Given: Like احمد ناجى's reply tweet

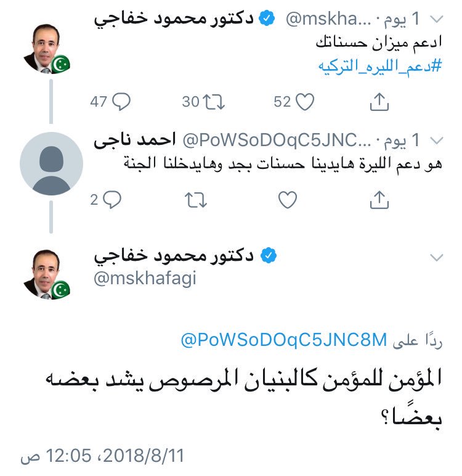Looking at the screenshot, I should (x=288, y=200).
